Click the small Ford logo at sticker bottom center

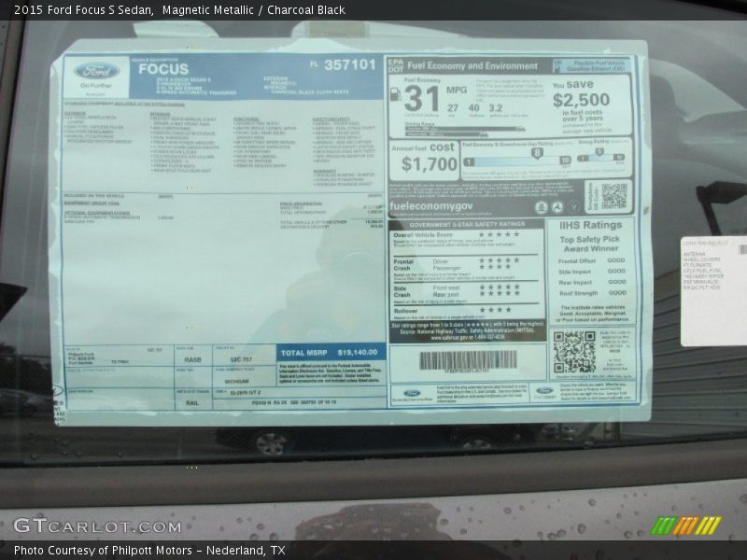412,393
